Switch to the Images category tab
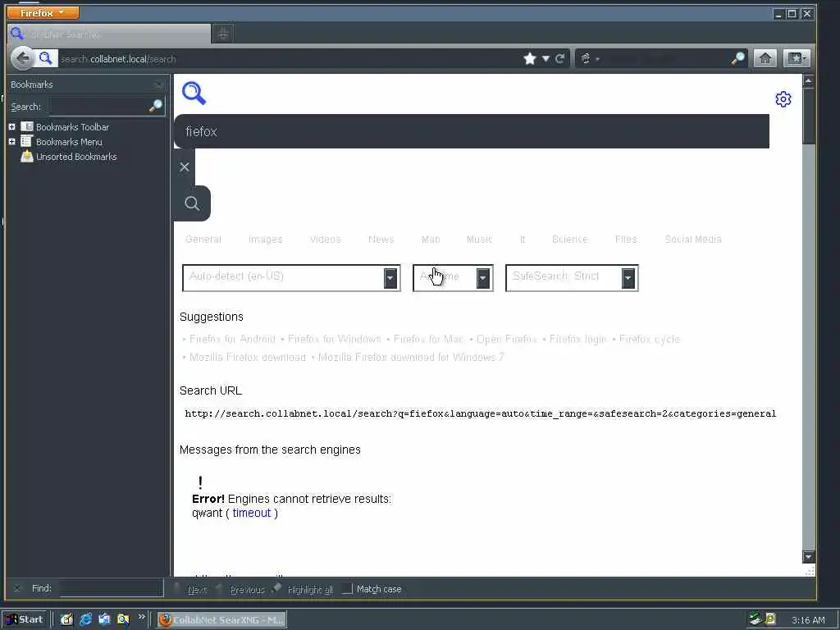This screenshot has width=840, height=630. (265, 240)
